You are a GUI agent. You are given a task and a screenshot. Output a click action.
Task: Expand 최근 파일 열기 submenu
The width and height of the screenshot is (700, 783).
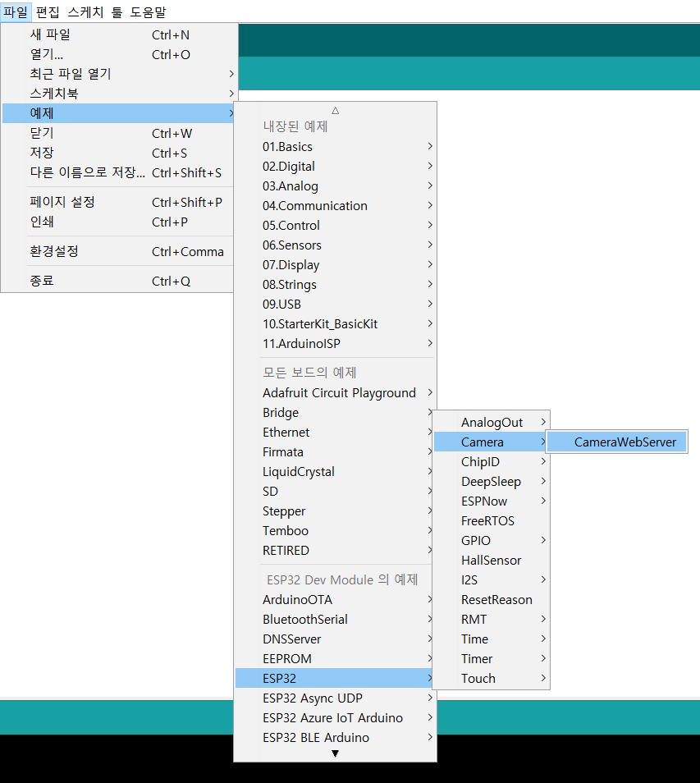(x=118, y=74)
